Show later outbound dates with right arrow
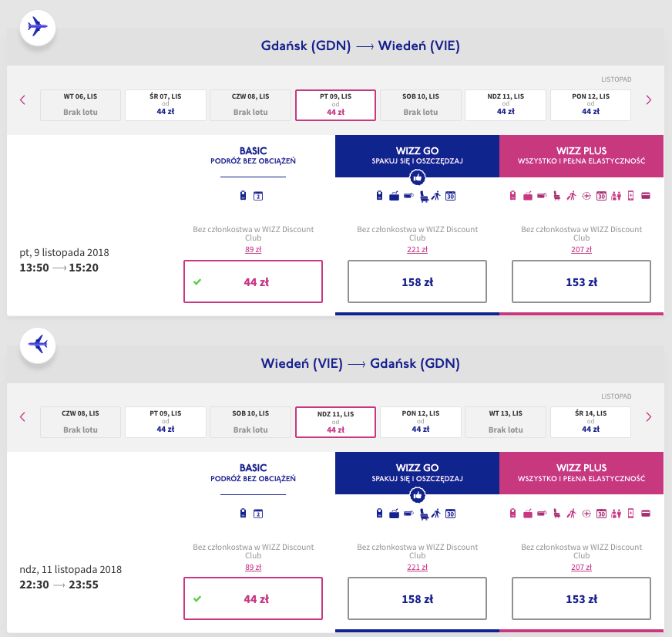 648,99
